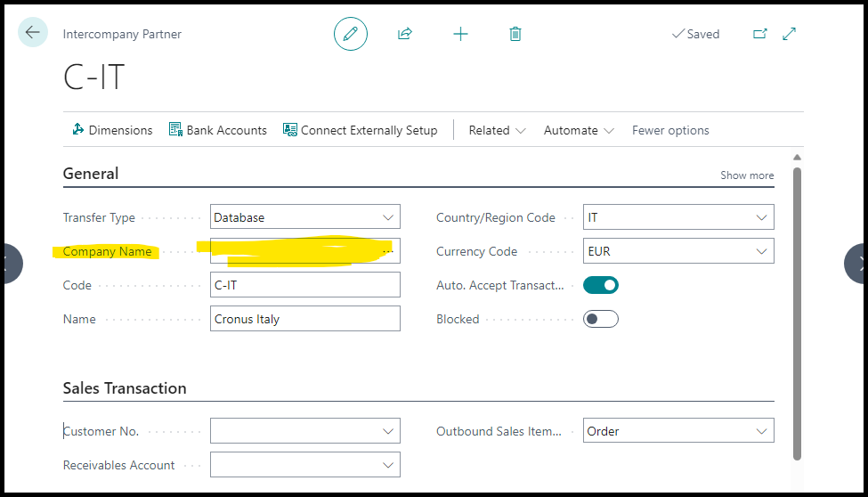
Task: Toggle Auto. Accept Transactions switch
Action: tap(601, 285)
